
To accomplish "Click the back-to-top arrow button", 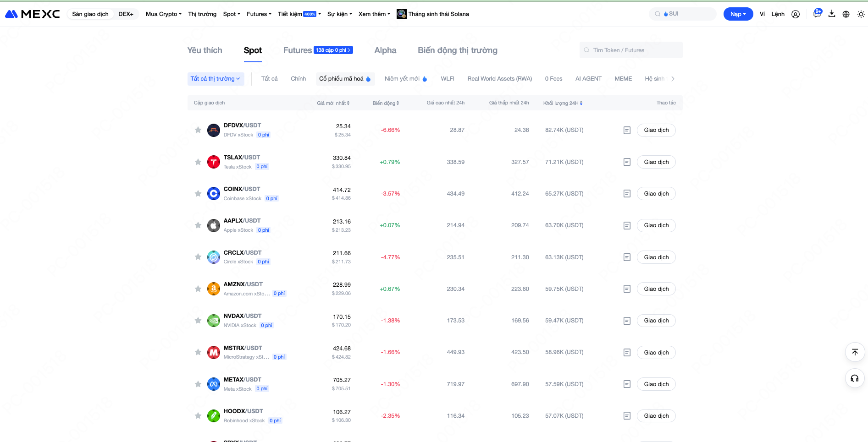I will point(855,352).
